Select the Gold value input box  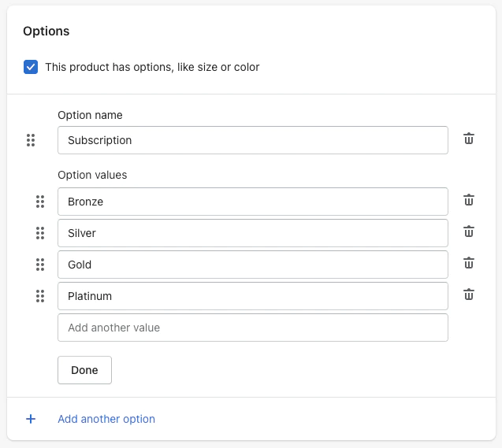252,265
